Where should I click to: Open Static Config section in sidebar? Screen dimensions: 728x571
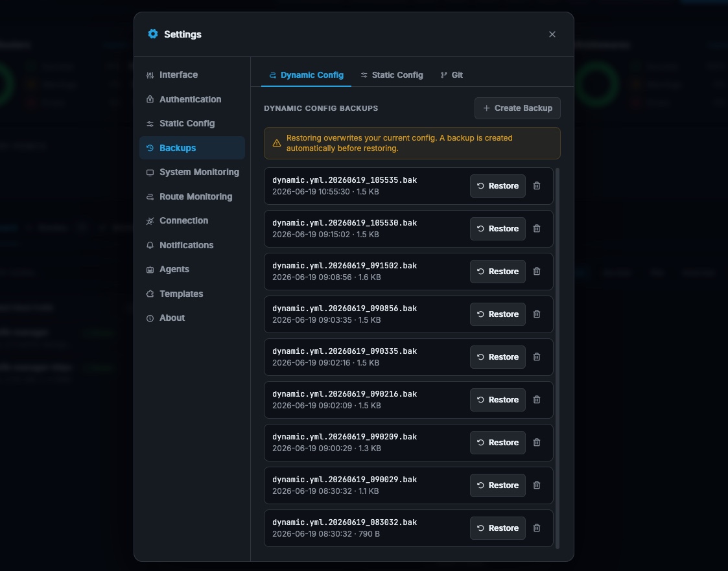(x=192, y=124)
